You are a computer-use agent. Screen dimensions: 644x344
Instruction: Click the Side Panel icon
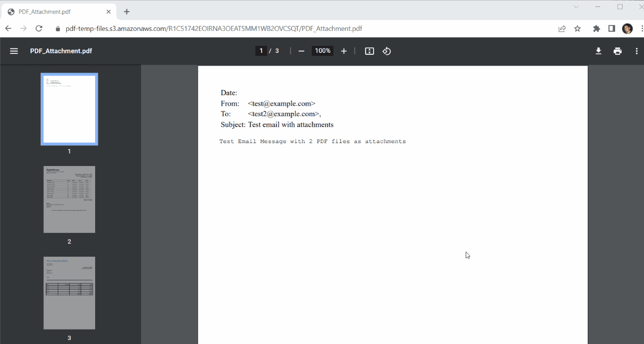click(x=612, y=28)
